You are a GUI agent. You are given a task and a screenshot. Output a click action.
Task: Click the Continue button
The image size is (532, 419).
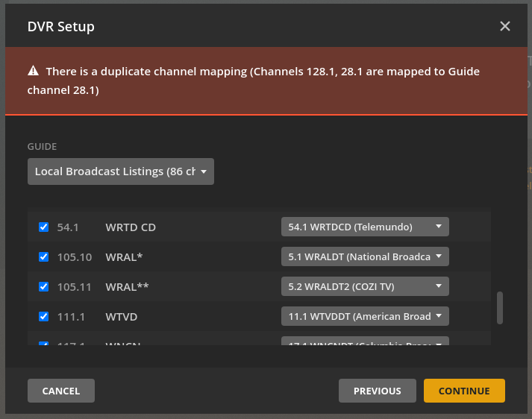464,391
